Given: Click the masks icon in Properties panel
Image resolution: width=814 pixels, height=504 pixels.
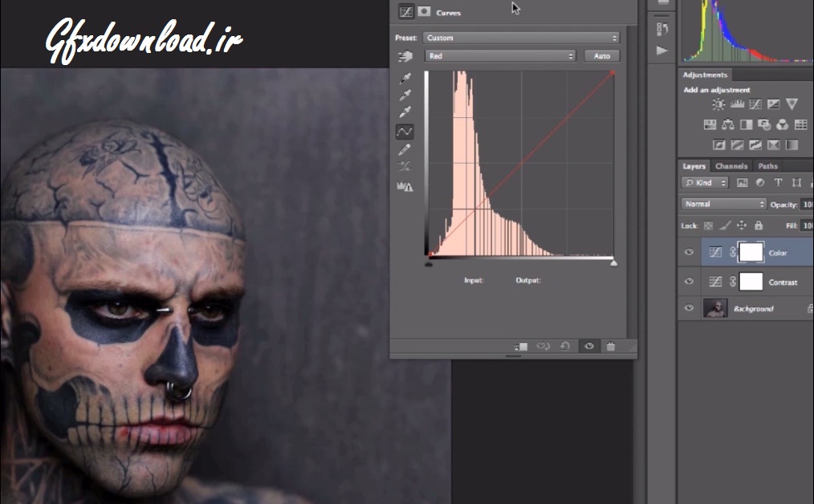Looking at the screenshot, I should click(x=424, y=12).
